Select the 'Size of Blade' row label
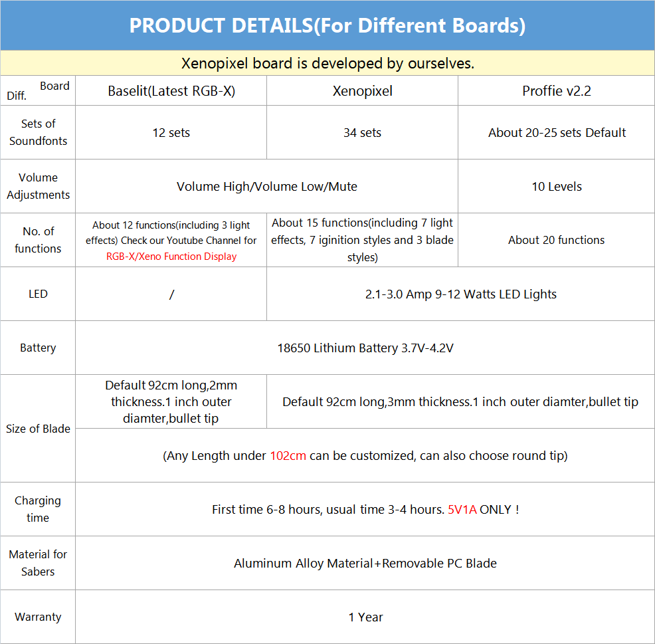Screen dimensions: 655x644 [38, 429]
